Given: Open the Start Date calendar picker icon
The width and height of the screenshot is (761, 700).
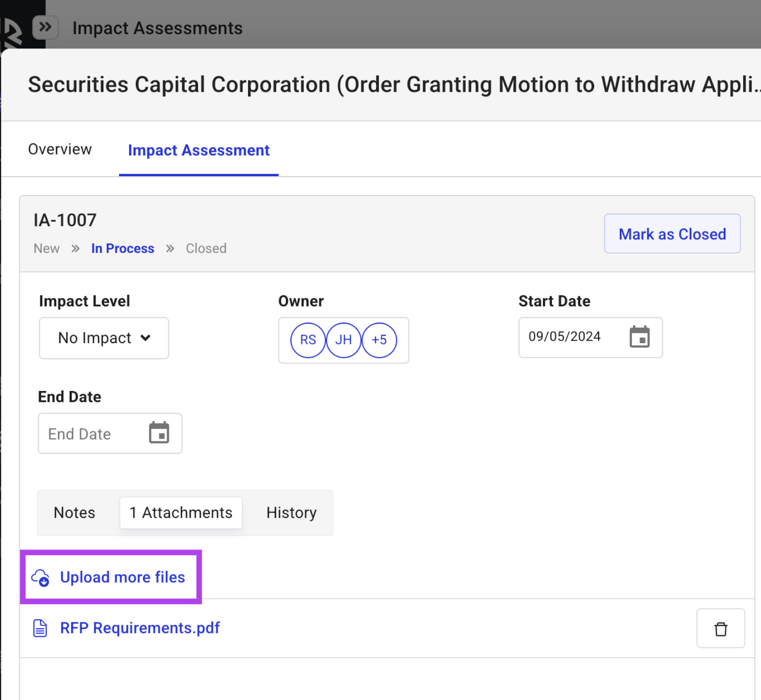Looking at the screenshot, I should click(639, 337).
